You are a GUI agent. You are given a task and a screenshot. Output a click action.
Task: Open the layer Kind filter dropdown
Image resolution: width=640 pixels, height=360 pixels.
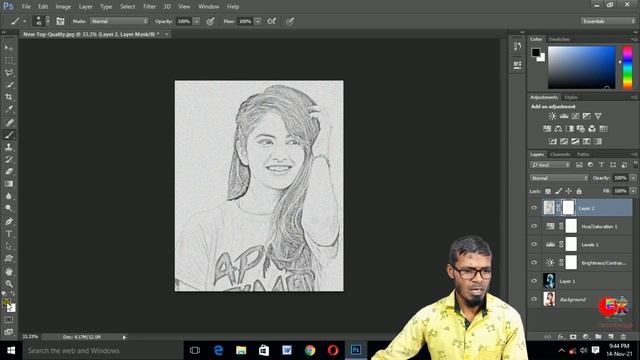pyautogui.click(x=550, y=165)
